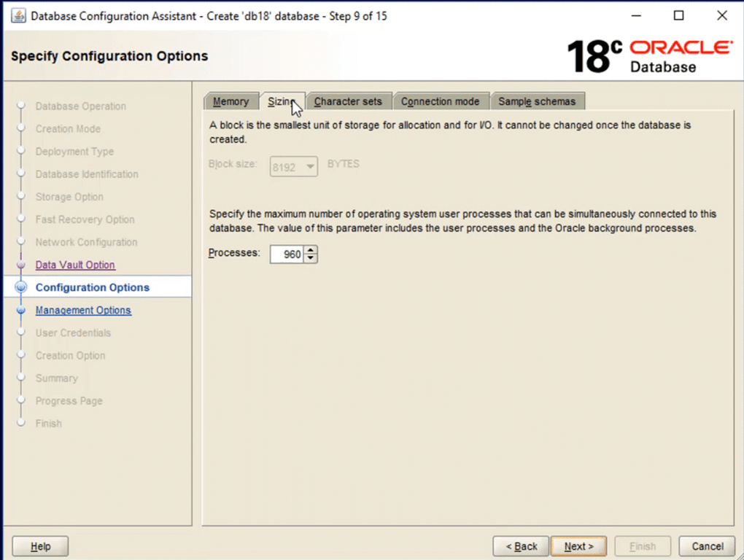Select the Sizing tab
The image size is (744, 560).
click(x=282, y=101)
